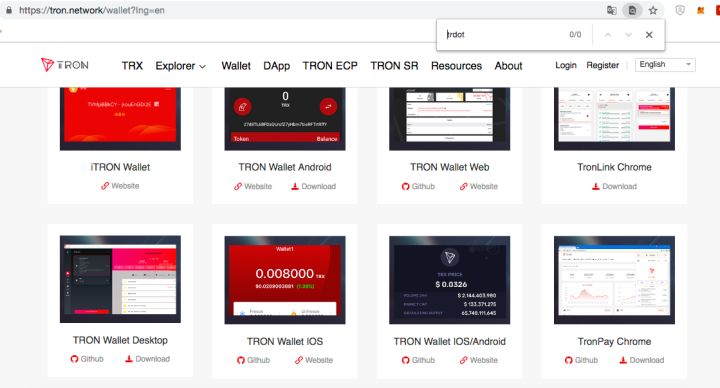Click the iTRON Wallet title text
Screen dimensions: 720x388
[120, 167]
